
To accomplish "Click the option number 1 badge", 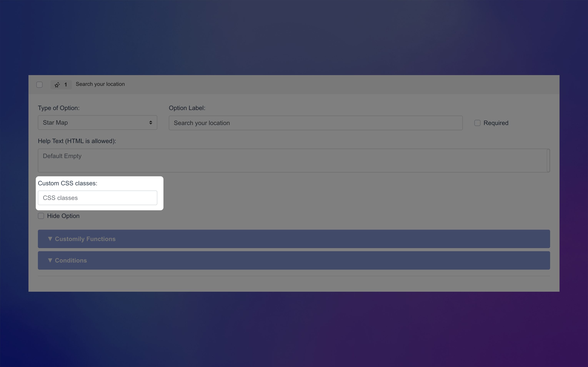I will pos(66,85).
